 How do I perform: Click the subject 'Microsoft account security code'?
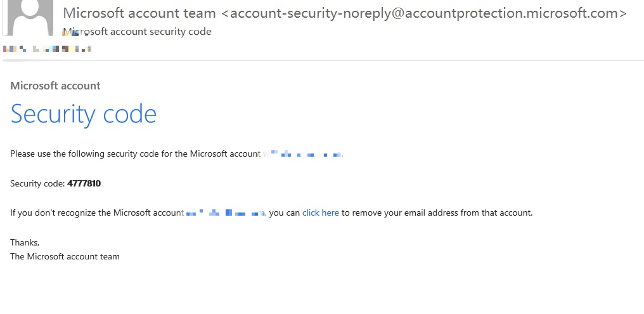click(x=137, y=32)
